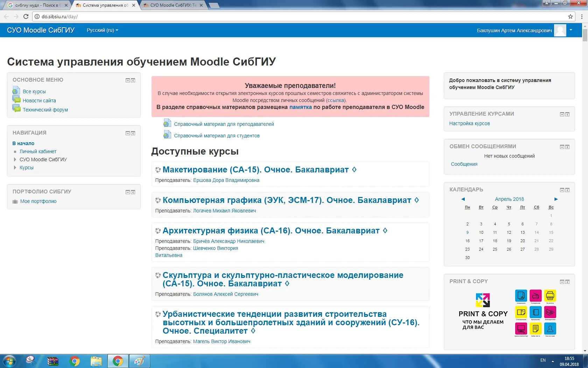The height and width of the screenshot is (368, 588).
Task: Click the Все курсы globe icon
Action: click(x=16, y=91)
